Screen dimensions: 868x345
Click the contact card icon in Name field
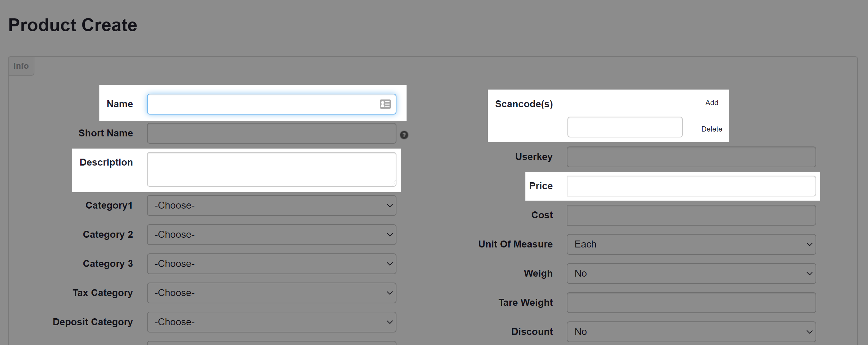tap(385, 104)
